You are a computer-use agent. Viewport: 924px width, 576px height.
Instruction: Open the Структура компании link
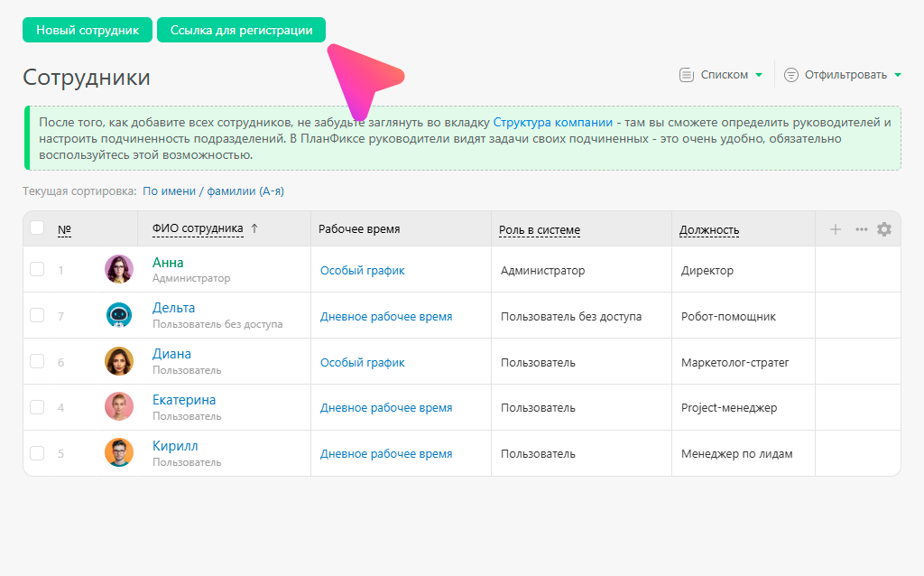[x=552, y=122]
